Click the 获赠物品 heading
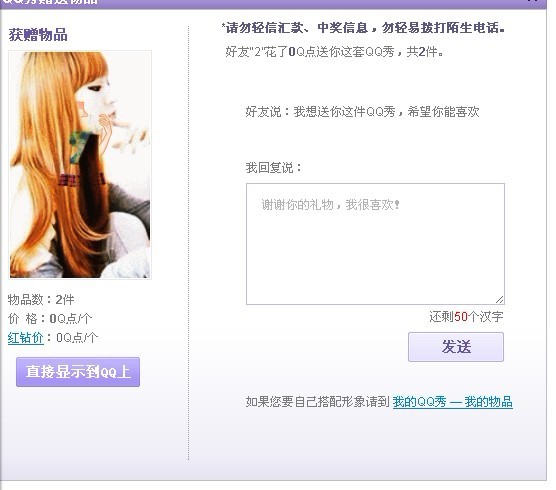556x490 pixels. (38, 35)
